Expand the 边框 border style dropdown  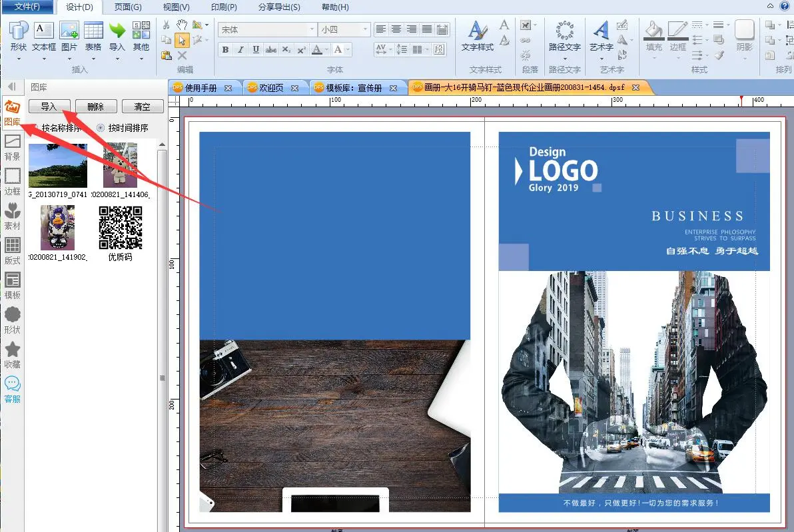[x=678, y=58]
